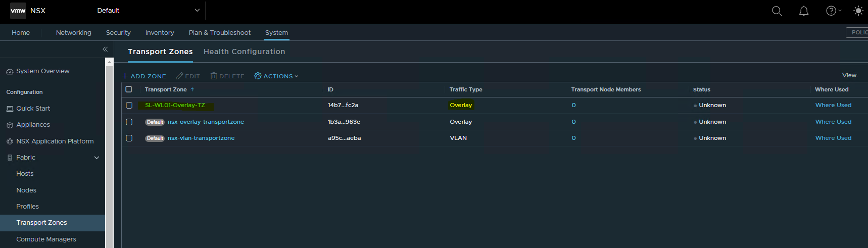
Task: Select the nsx-overlay-transportzone row checkbox
Action: coord(129,122)
